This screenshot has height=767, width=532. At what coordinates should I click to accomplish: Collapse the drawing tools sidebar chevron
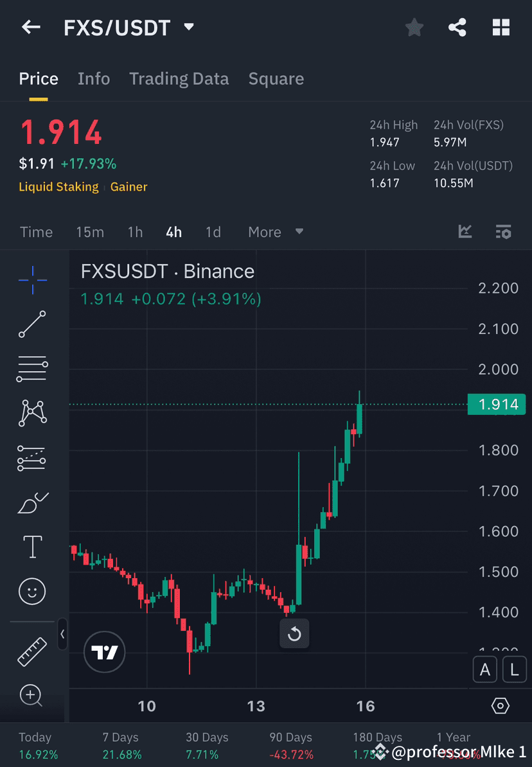62,635
